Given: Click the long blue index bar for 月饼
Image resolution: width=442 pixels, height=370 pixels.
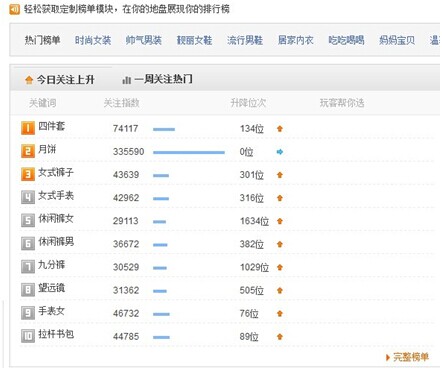Looking at the screenshot, I should (189, 152).
